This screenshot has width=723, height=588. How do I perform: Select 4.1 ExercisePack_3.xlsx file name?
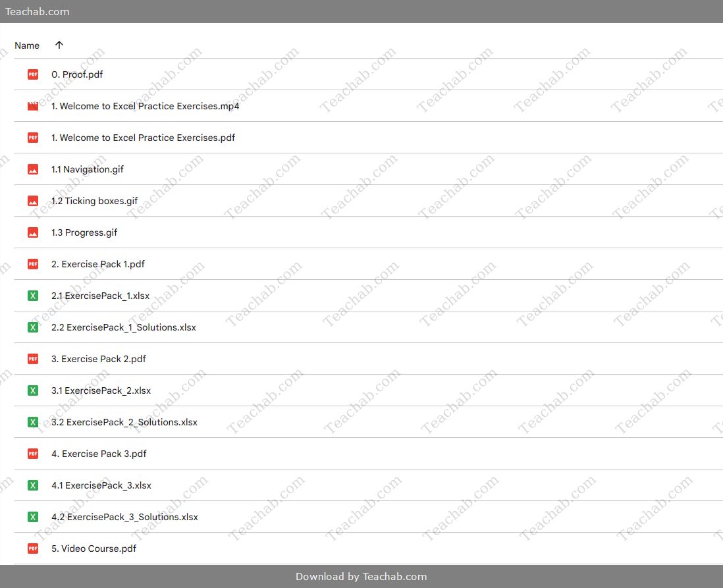coord(101,485)
